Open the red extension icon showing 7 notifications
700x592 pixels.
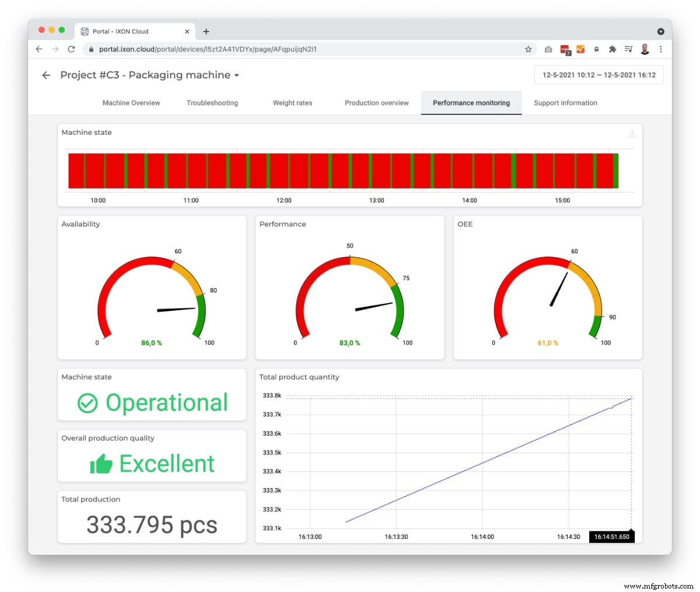click(x=565, y=50)
